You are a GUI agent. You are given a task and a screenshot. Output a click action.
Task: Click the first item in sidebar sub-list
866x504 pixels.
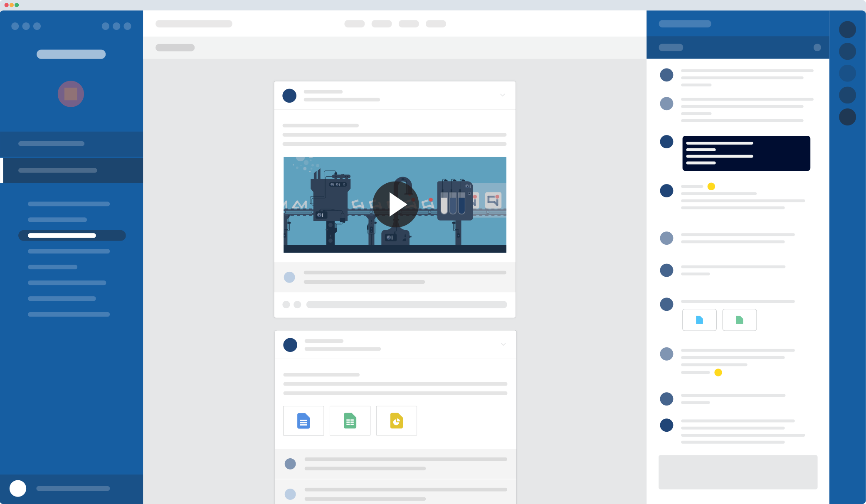[x=69, y=204]
